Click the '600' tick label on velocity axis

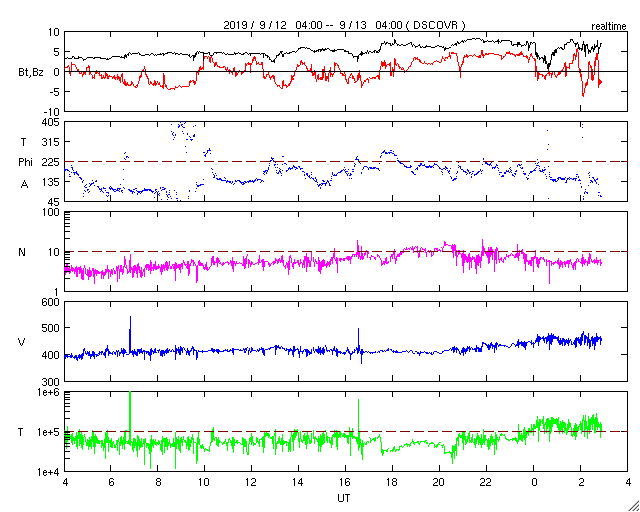point(51,302)
